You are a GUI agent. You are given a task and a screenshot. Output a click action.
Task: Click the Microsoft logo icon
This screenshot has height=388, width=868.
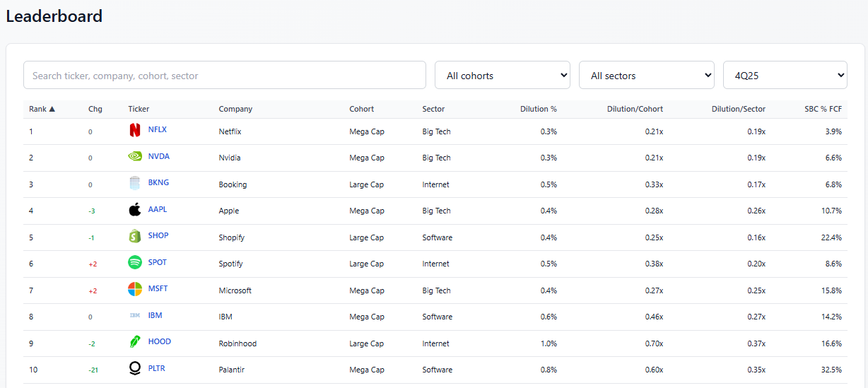click(135, 289)
